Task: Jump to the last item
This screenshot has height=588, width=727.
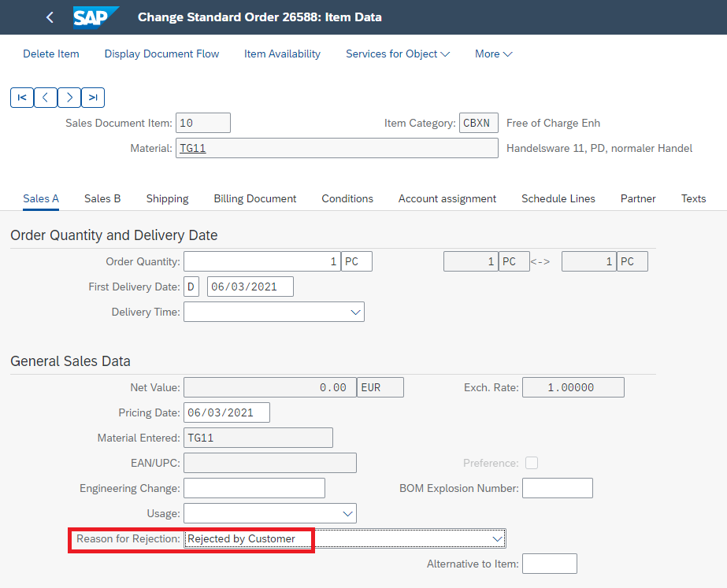Action: pyautogui.click(x=93, y=98)
